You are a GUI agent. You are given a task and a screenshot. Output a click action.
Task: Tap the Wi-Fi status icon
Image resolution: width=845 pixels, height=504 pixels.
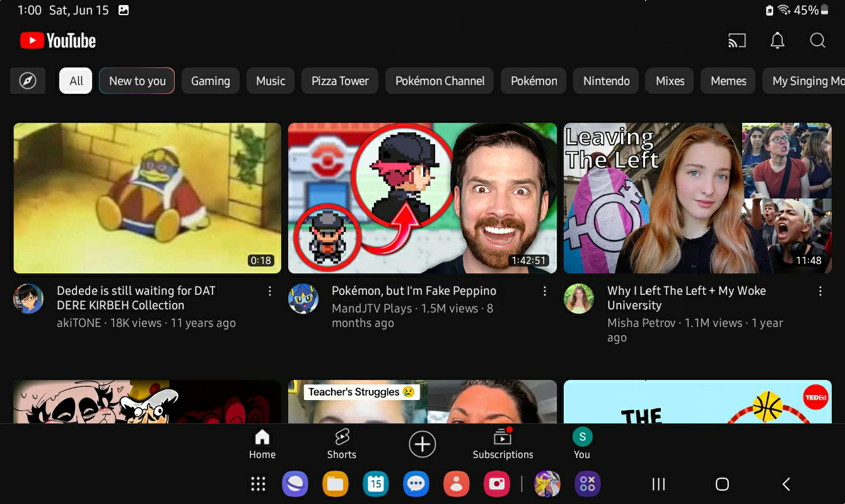[x=784, y=10]
